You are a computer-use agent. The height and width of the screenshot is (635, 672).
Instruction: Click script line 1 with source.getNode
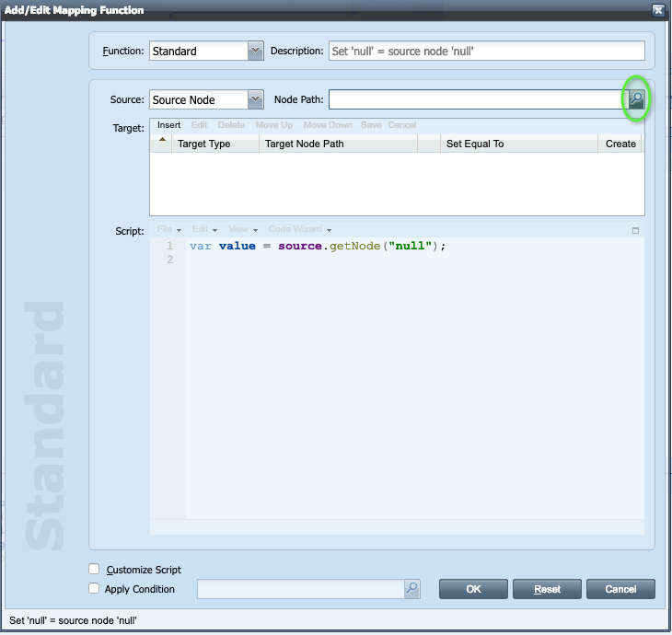(318, 246)
